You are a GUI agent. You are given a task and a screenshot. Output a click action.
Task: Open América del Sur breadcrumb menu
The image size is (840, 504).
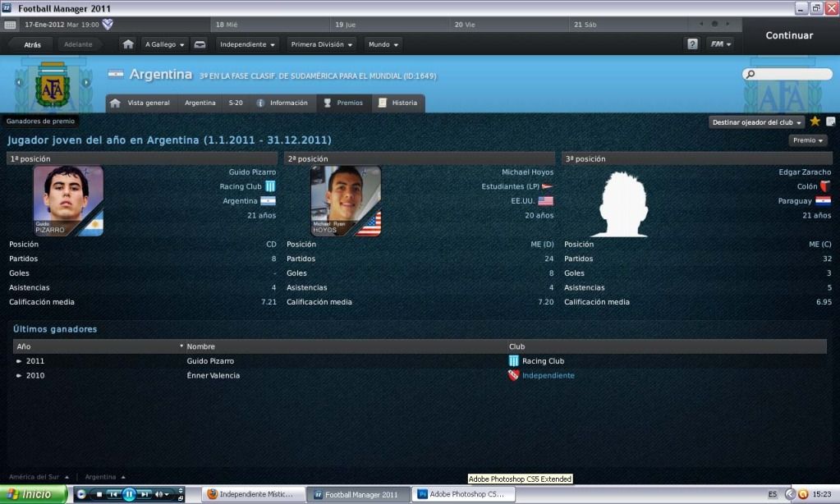[39, 477]
